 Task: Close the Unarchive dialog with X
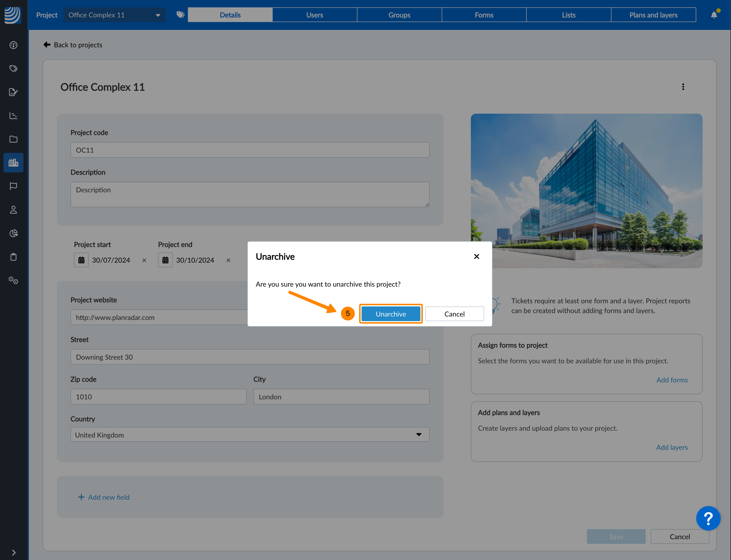pos(476,256)
